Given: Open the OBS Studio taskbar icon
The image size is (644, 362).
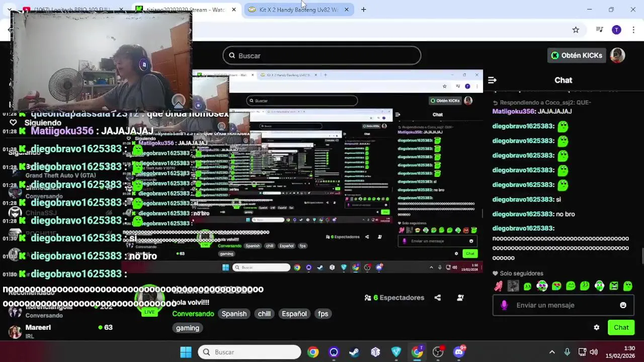Looking at the screenshot, I should click(x=438, y=352).
